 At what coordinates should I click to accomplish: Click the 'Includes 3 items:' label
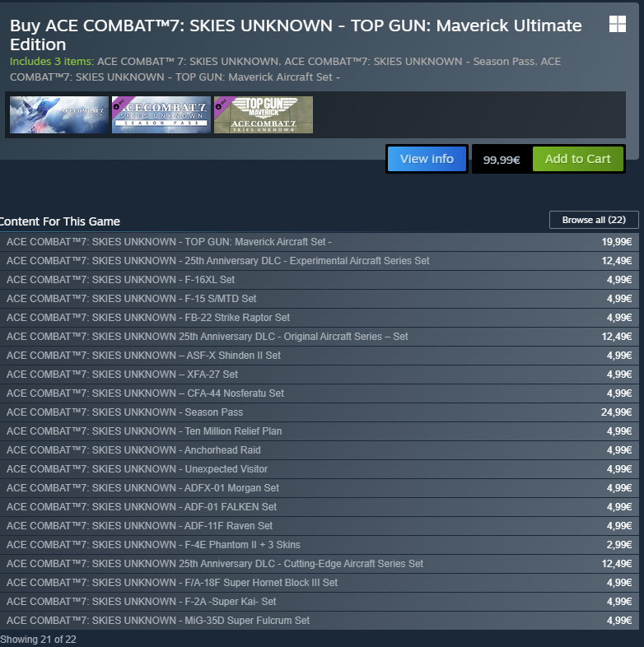coord(52,62)
